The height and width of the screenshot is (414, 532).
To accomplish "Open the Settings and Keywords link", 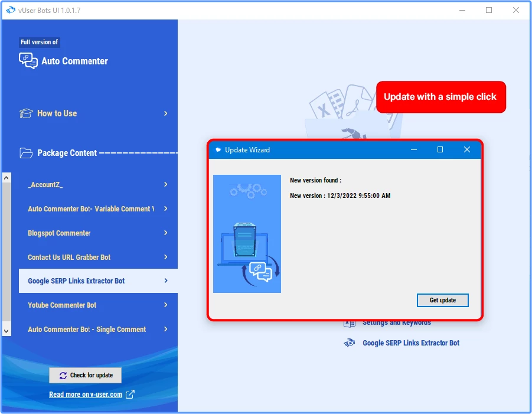I will point(397,322).
